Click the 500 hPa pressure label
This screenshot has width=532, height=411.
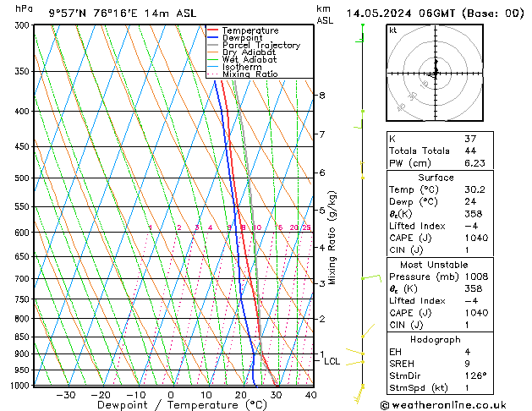[x=24, y=178]
